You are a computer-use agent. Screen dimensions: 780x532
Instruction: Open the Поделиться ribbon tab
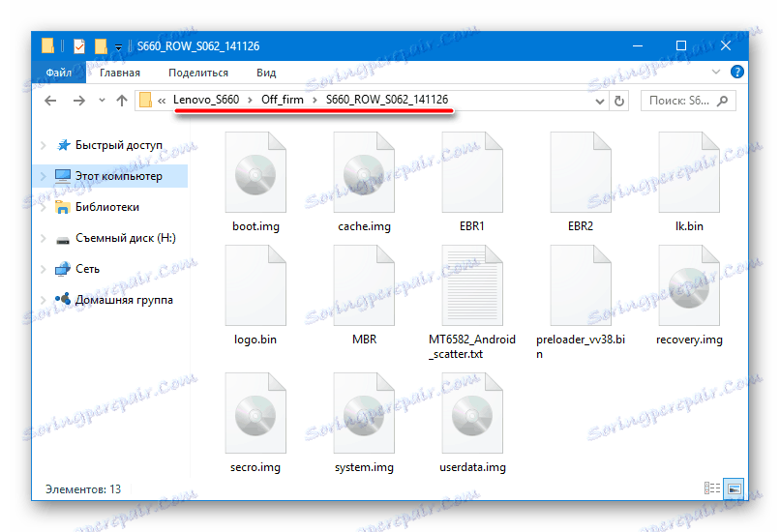(198, 73)
